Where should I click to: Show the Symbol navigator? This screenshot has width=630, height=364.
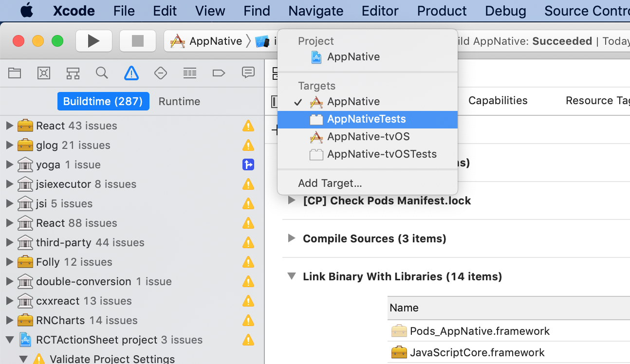[73, 73]
